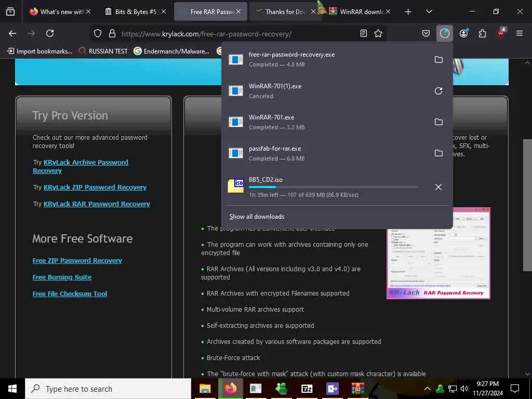Click the Windows taskbar search box
Image resolution: width=532 pixels, height=399 pixels.
(x=108, y=389)
